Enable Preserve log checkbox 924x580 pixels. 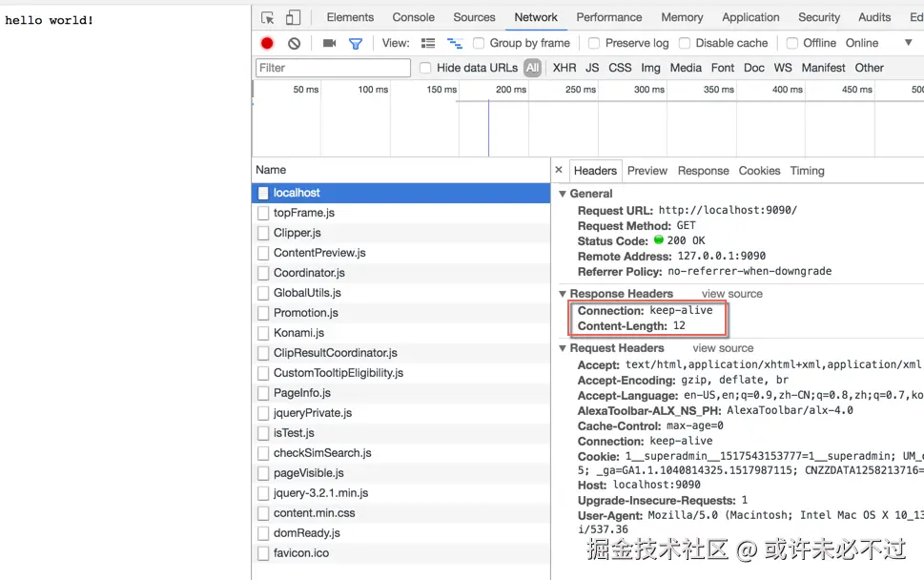click(x=594, y=43)
